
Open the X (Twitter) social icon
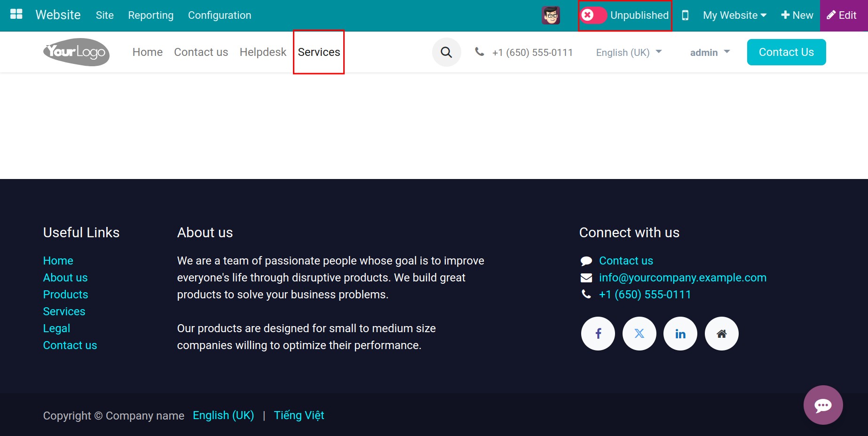pyautogui.click(x=639, y=334)
